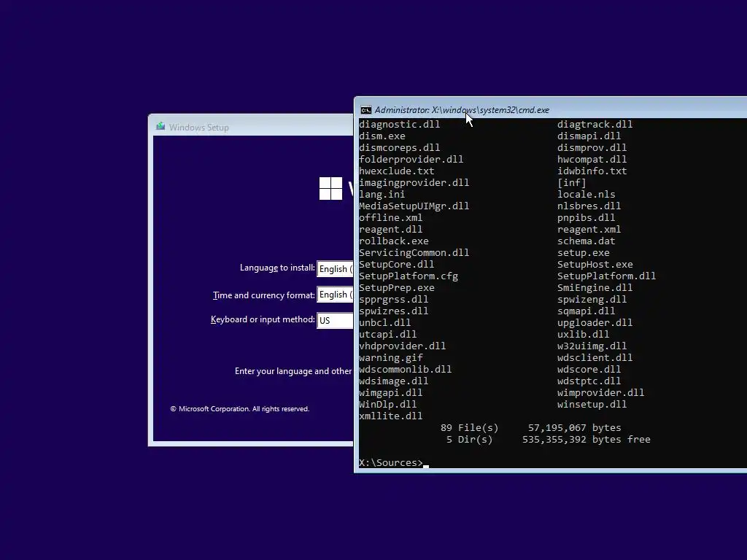Image resolution: width=747 pixels, height=560 pixels.
Task: Click idwbinfo.txt file name
Action: [x=592, y=171]
